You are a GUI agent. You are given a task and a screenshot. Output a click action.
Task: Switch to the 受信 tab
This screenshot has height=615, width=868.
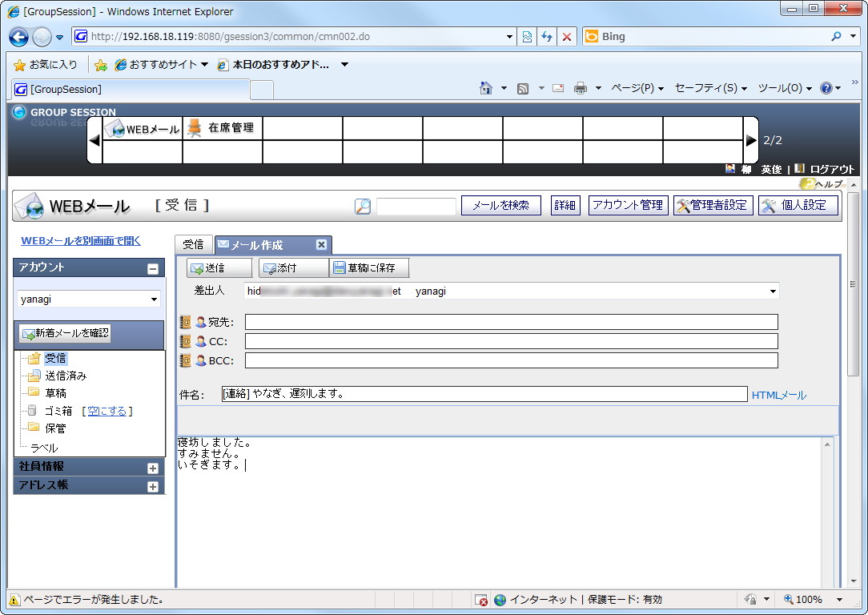click(194, 244)
